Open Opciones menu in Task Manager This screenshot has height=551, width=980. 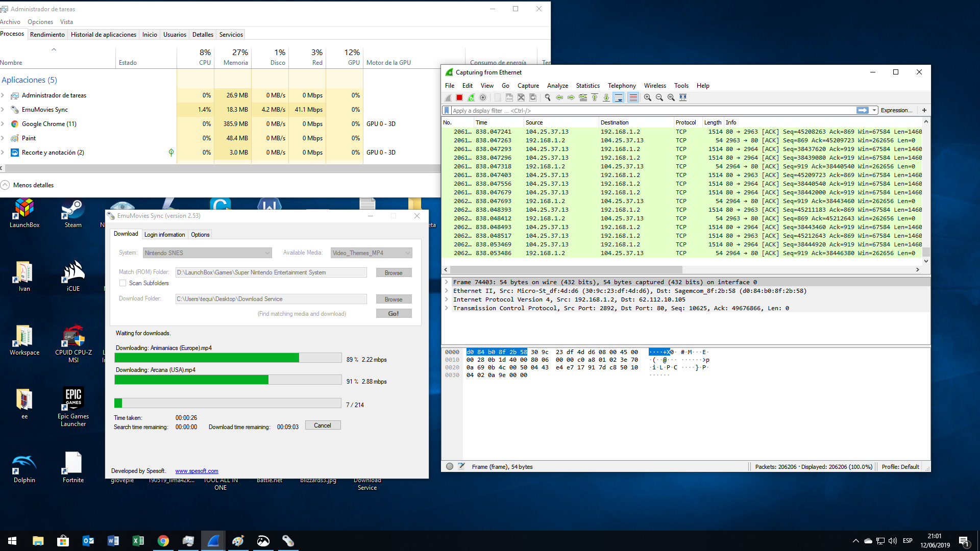point(40,22)
